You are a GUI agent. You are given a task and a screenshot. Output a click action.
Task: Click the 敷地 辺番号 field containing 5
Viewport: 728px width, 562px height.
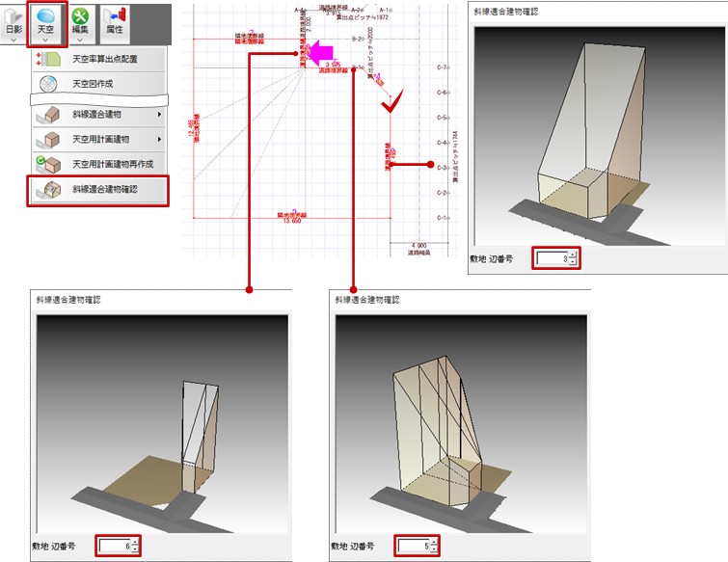point(413,546)
